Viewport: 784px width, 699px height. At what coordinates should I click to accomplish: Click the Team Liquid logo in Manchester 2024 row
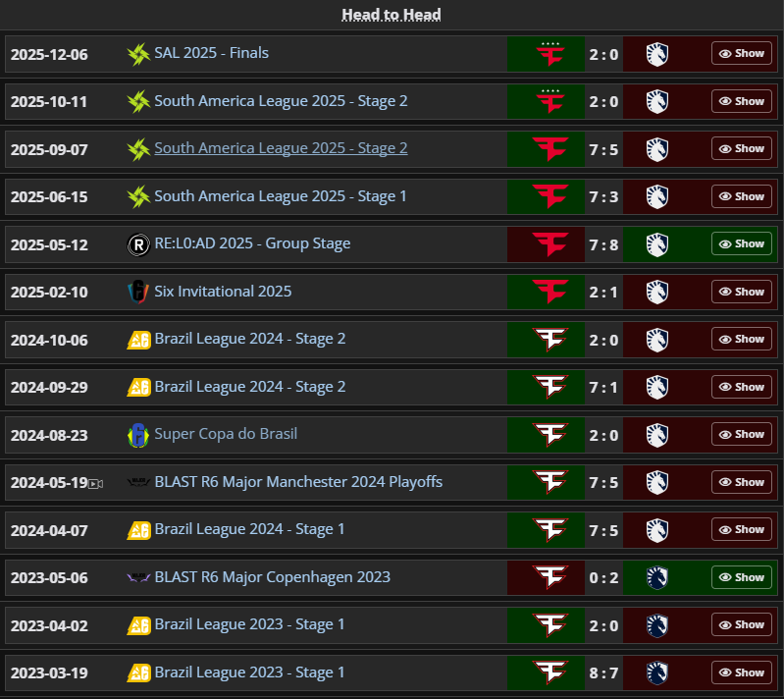tap(657, 482)
